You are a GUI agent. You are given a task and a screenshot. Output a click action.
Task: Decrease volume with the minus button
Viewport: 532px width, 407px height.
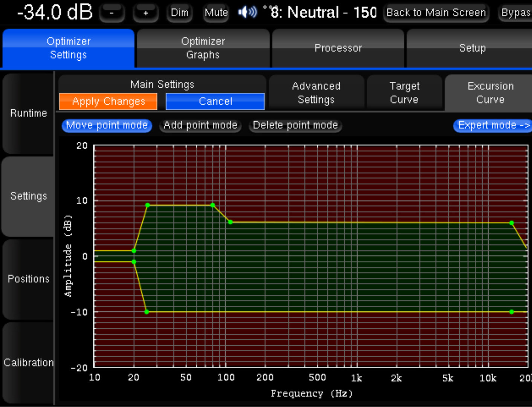tap(112, 13)
